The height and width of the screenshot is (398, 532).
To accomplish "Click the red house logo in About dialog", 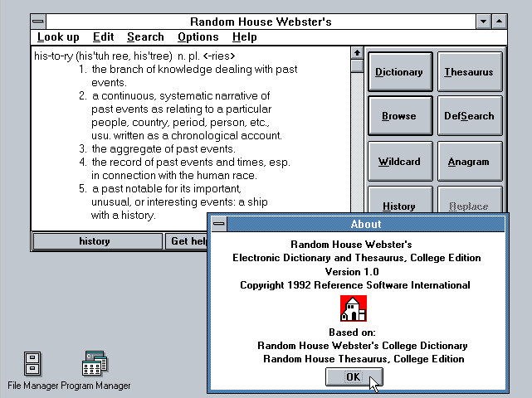I will [x=354, y=308].
